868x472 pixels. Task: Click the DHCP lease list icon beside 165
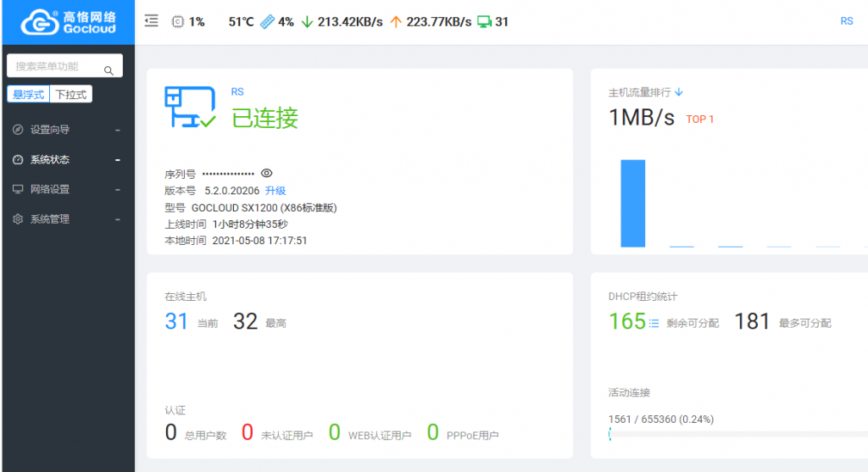point(654,324)
